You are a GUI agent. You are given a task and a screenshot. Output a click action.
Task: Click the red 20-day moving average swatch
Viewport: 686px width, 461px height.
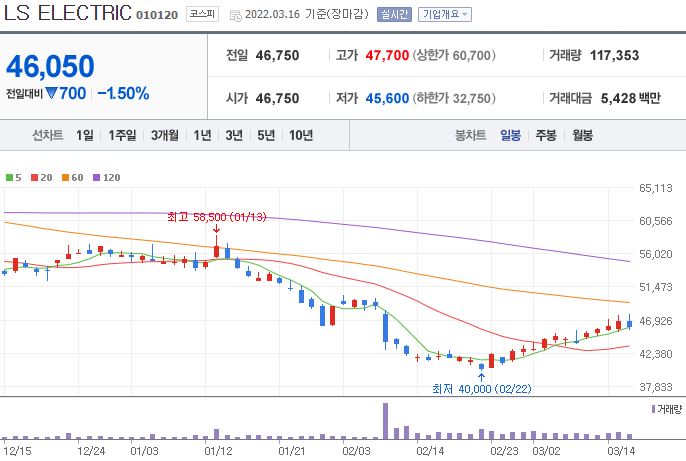point(35,178)
